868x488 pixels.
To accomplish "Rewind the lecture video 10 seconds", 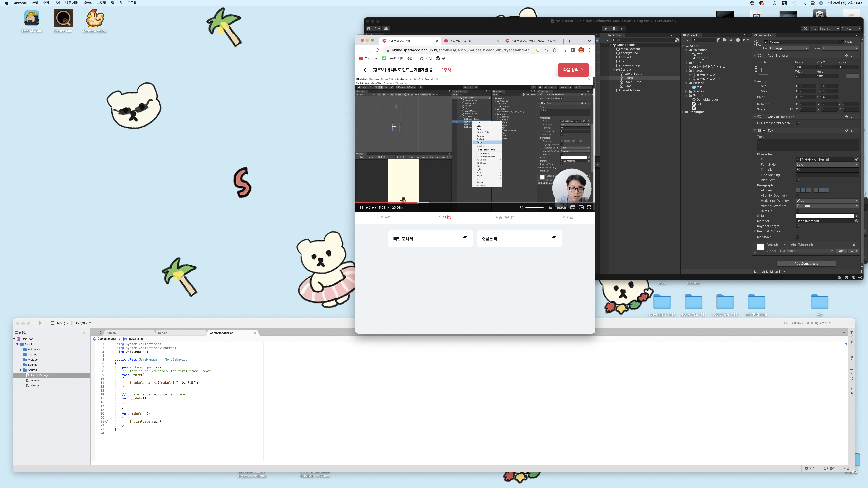I will pos(368,207).
